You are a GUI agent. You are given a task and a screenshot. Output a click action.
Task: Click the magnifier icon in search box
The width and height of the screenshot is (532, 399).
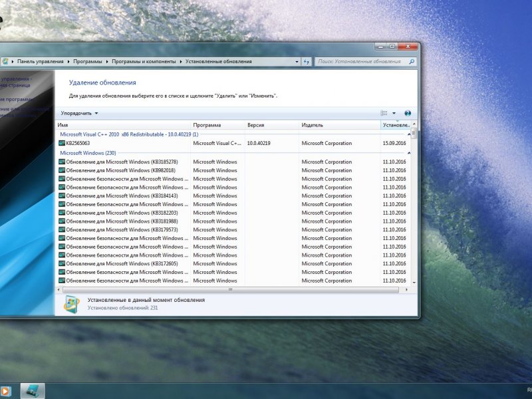(412, 62)
